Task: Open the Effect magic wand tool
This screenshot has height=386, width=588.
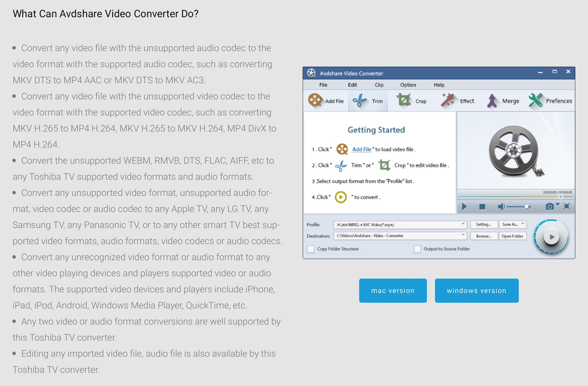Action: click(448, 101)
